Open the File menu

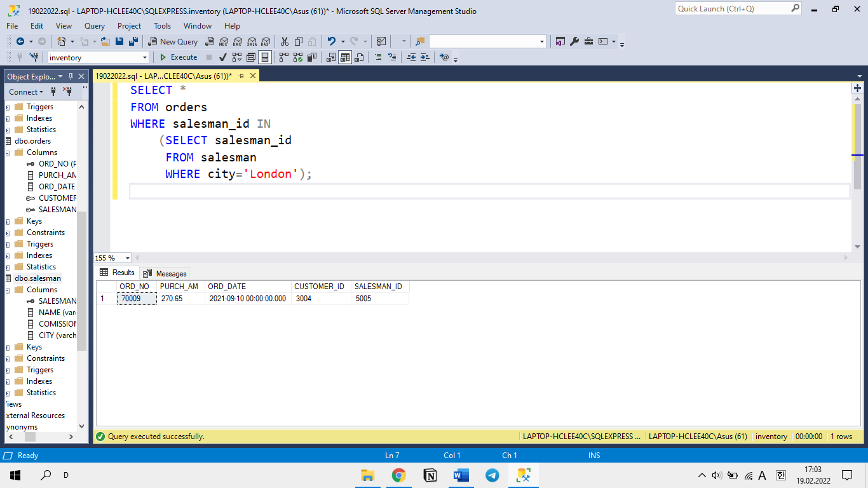12,26
